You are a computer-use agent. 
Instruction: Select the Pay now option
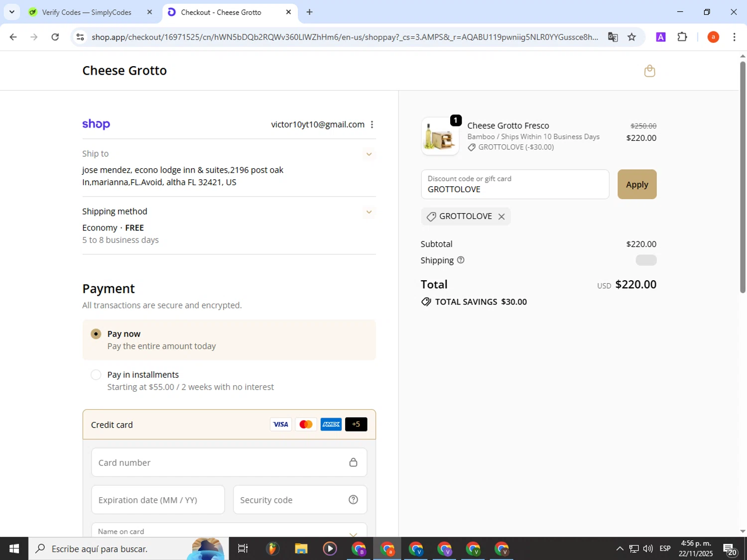click(229, 340)
